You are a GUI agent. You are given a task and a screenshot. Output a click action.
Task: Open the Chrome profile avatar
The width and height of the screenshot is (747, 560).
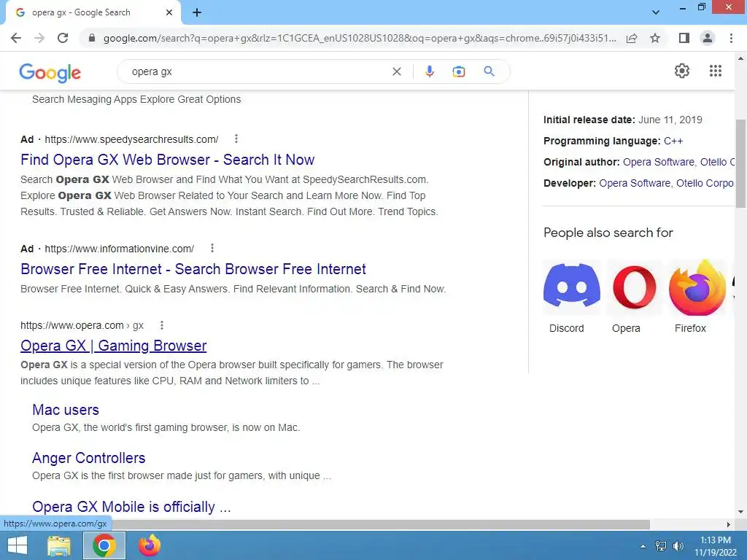[x=708, y=38]
